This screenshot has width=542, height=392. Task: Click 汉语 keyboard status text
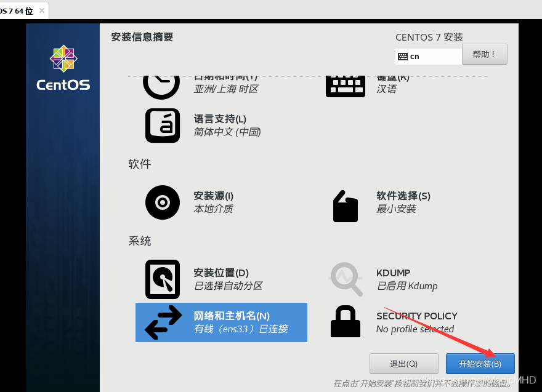386,89
